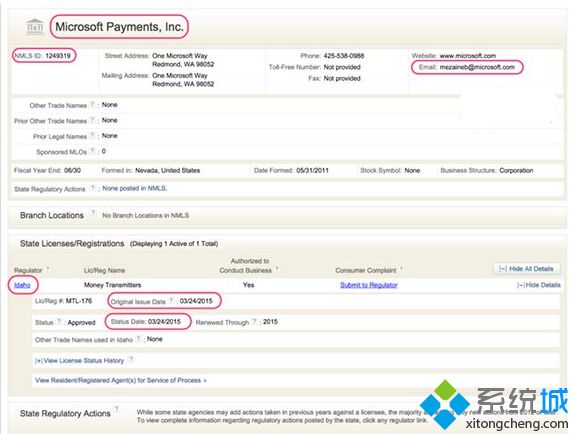Open help icon next to Renewed Through
The height and width of the screenshot is (434, 573).
[254, 322]
